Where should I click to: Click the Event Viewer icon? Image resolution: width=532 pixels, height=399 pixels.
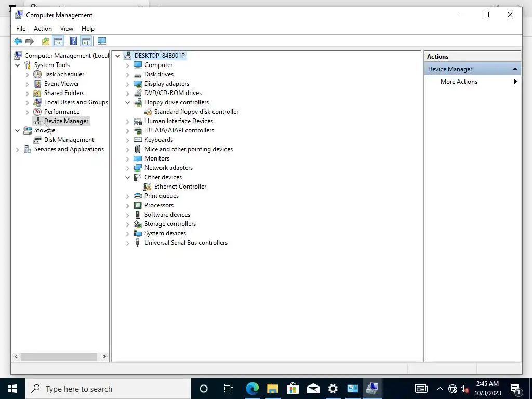coord(37,84)
